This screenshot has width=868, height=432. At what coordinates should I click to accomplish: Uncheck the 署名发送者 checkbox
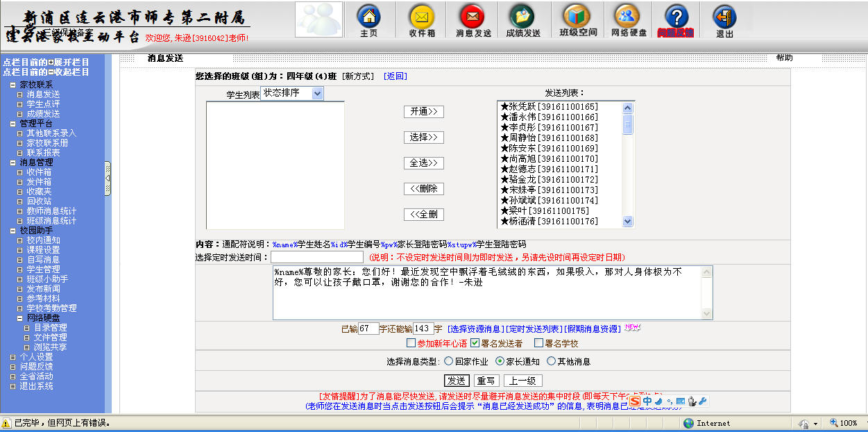point(475,343)
